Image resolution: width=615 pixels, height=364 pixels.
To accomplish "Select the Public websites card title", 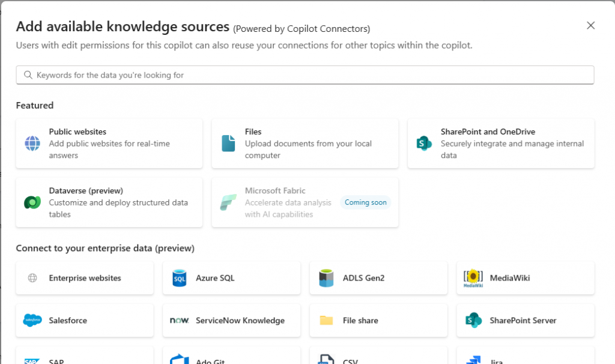I will (77, 132).
